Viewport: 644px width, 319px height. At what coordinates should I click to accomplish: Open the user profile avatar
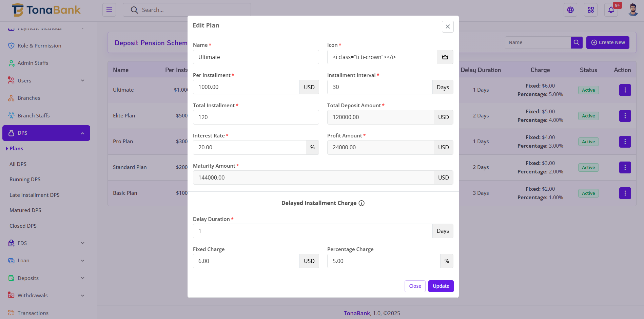click(x=633, y=10)
